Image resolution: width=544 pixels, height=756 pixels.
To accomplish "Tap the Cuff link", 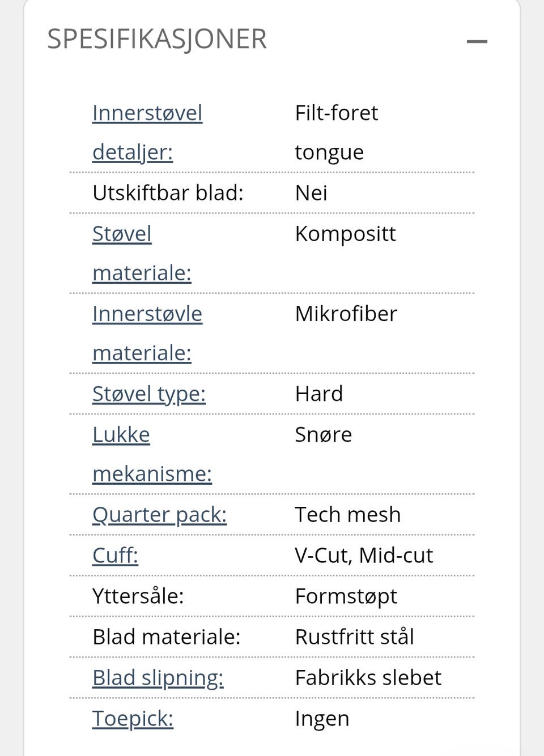I will [x=115, y=555].
